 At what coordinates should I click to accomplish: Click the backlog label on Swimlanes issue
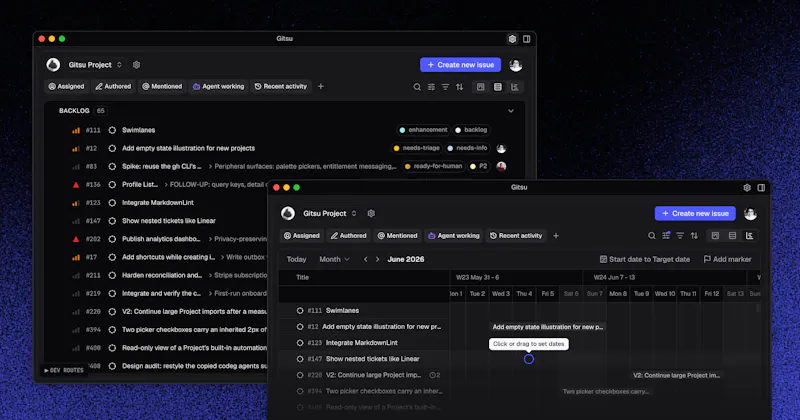click(x=471, y=130)
